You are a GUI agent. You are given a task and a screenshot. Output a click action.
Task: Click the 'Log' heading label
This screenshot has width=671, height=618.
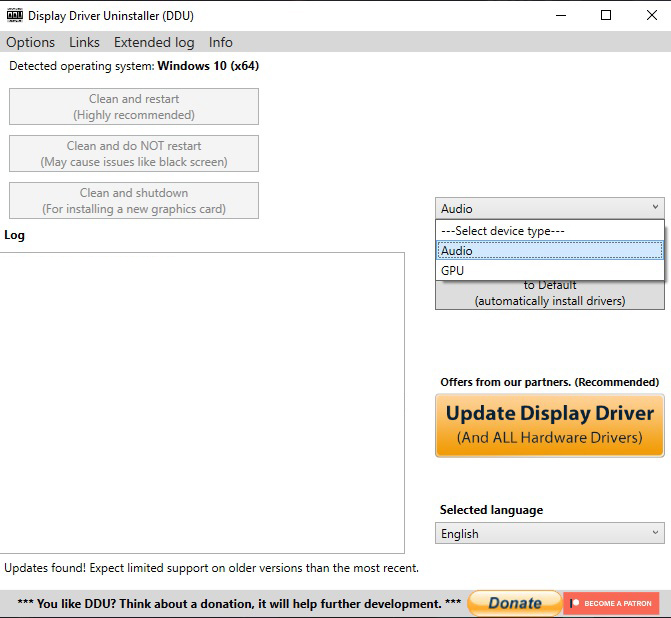(15, 235)
